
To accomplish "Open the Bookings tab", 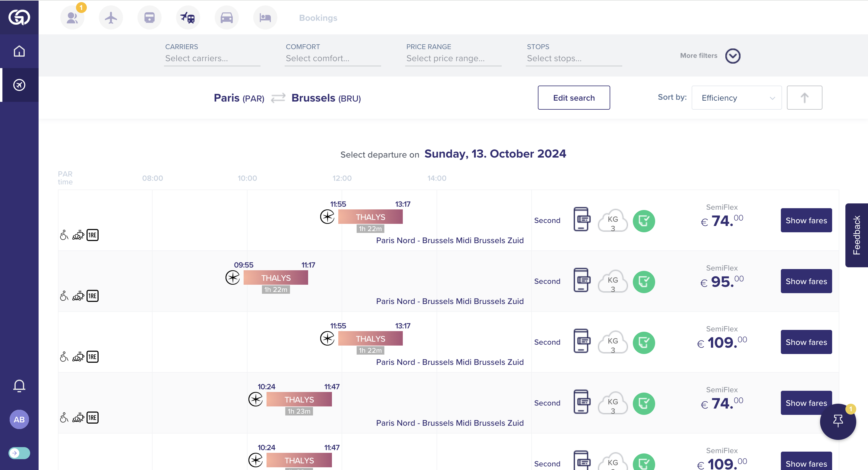I will pos(318,18).
